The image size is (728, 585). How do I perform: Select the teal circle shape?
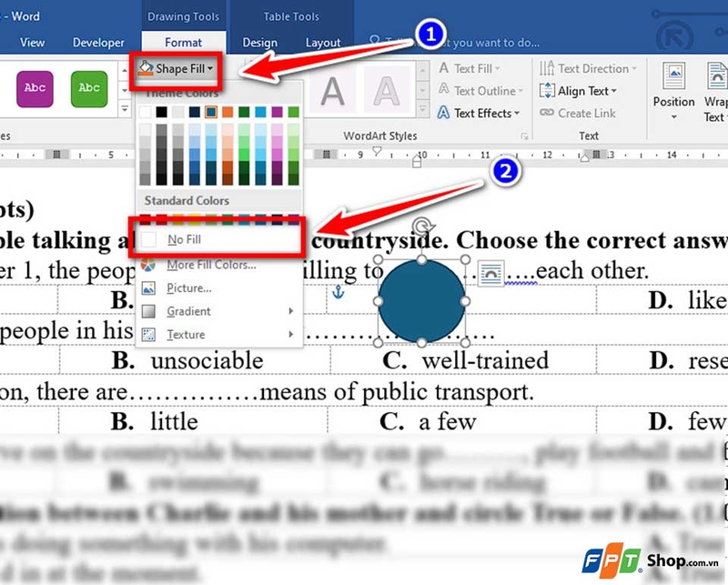[x=421, y=301]
